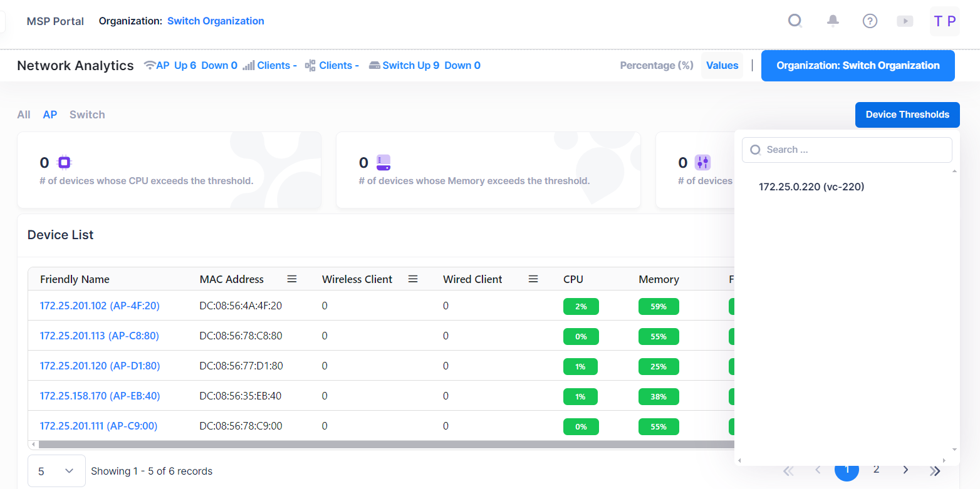980x489 pixels.
Task: Open Organization: Switch Organization blue dropdown button
Action: point(858,65)
